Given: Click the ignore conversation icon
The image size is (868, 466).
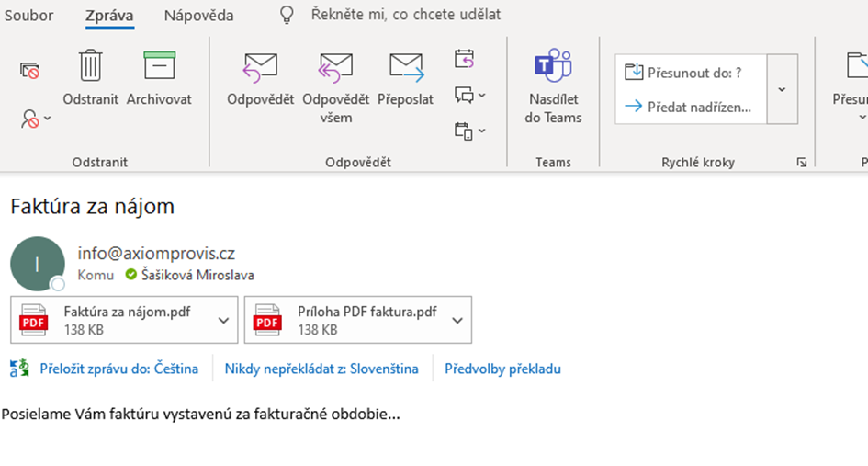Looking at the screenshot, I should point(30,70).
